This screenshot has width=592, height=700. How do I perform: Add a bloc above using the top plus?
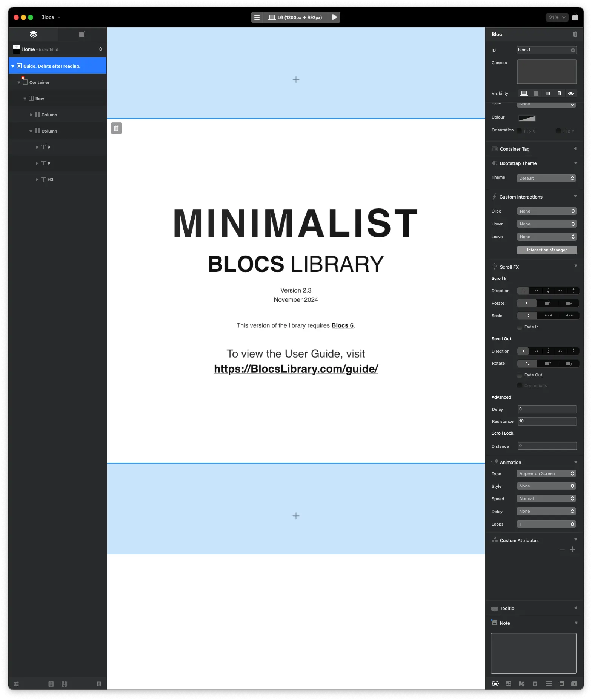296,80
